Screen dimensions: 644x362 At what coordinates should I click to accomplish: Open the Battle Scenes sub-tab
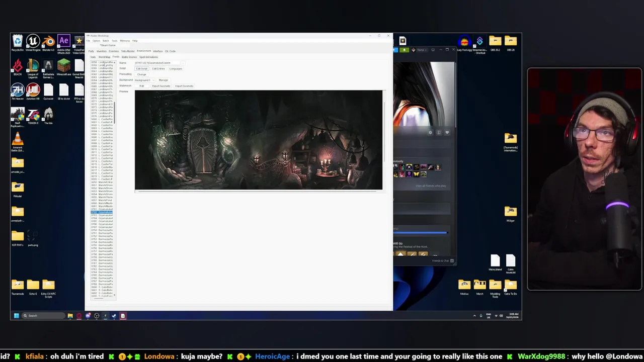(x=129, y=57)
